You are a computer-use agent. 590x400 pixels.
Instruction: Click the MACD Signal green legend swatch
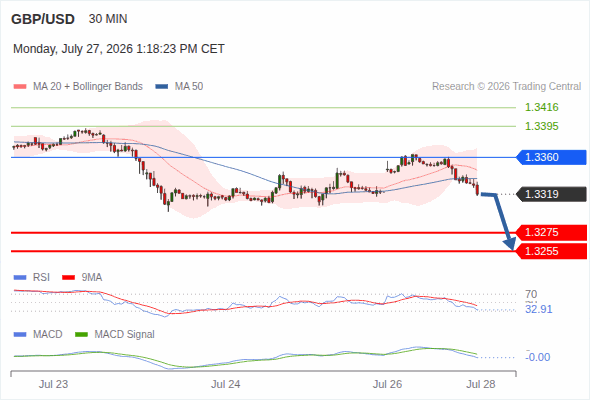click(81, 335)
